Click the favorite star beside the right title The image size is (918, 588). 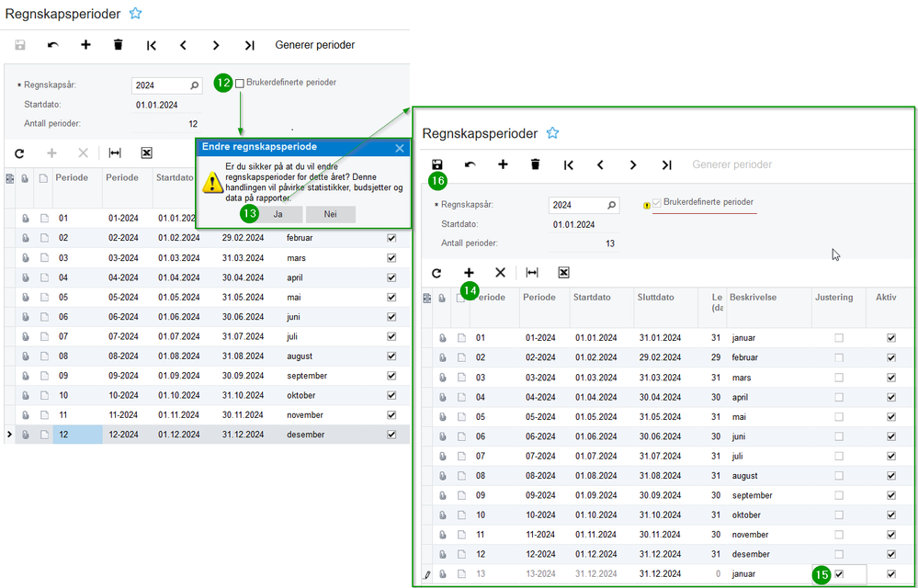tap(552, 133)
